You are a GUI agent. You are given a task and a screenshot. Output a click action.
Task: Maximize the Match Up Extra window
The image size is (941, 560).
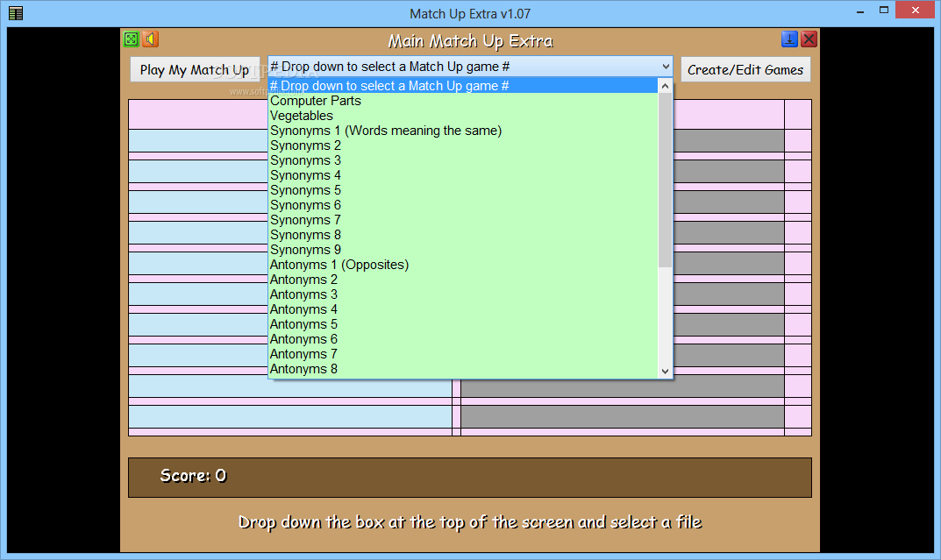coord(883,11)
